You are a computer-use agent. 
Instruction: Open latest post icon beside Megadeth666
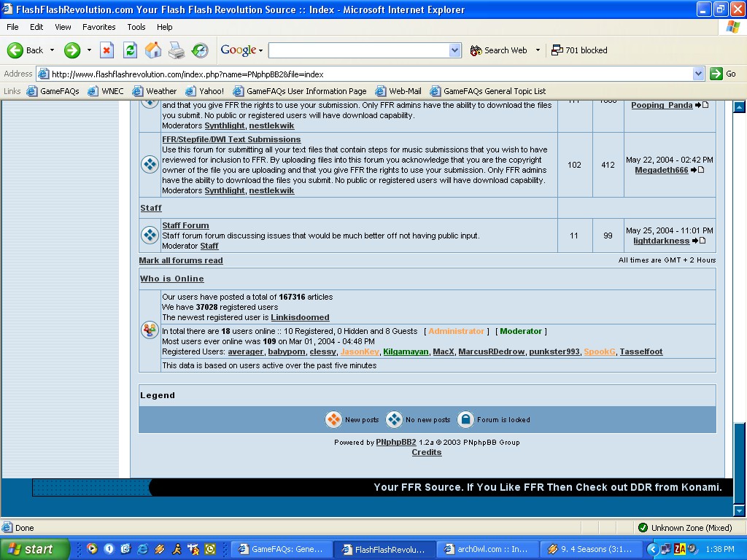pos(697,170)
